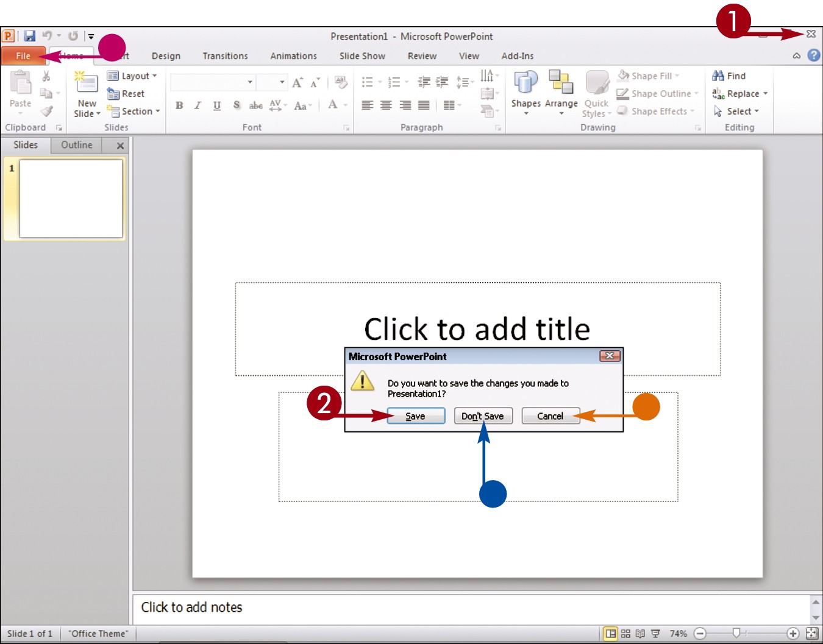Open the Animations ribbon tab

pyautogui.click(x=293, y=56)
